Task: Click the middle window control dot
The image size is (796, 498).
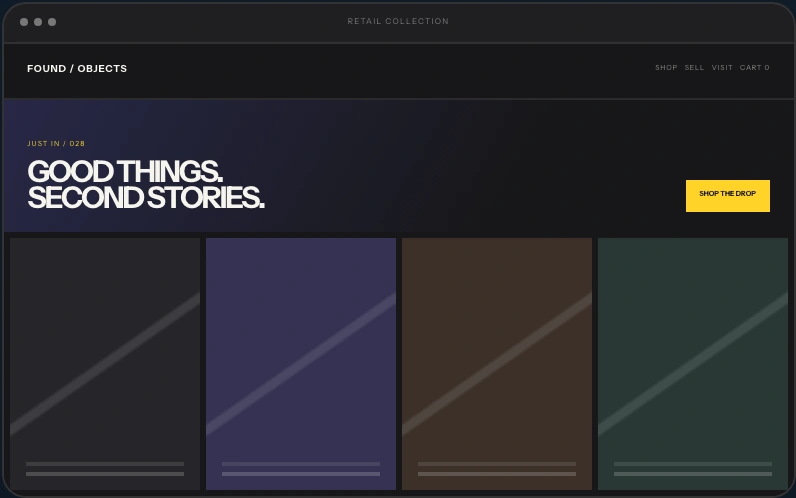Action: (38, 22)
